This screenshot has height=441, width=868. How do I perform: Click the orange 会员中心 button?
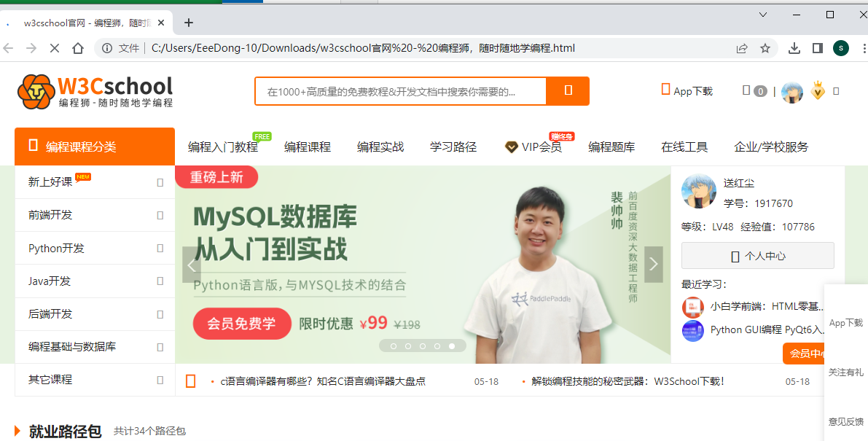pos(804,353)
